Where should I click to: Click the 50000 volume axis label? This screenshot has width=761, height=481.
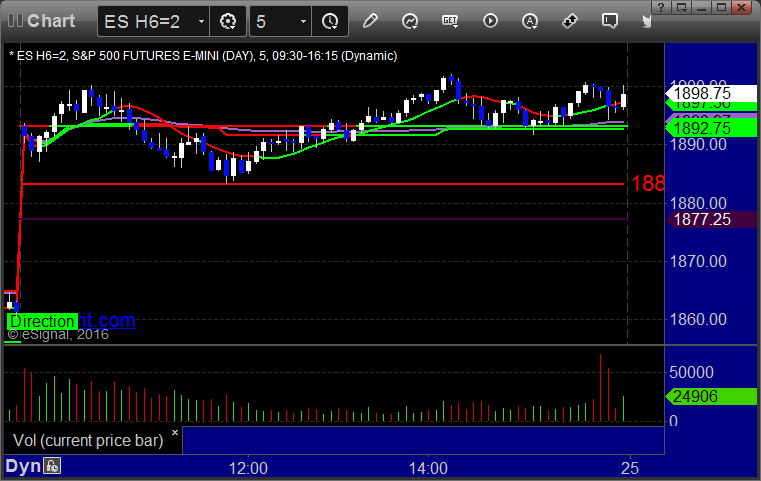point(691,372)
